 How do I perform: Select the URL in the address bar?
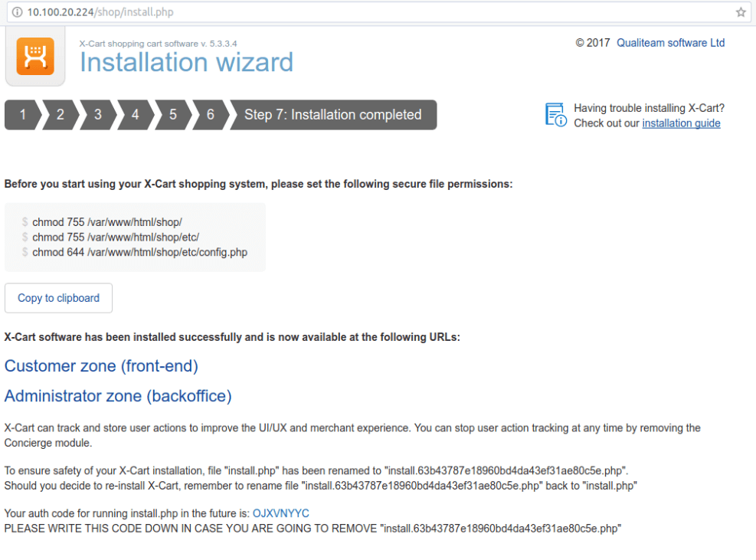pos(100,12)
